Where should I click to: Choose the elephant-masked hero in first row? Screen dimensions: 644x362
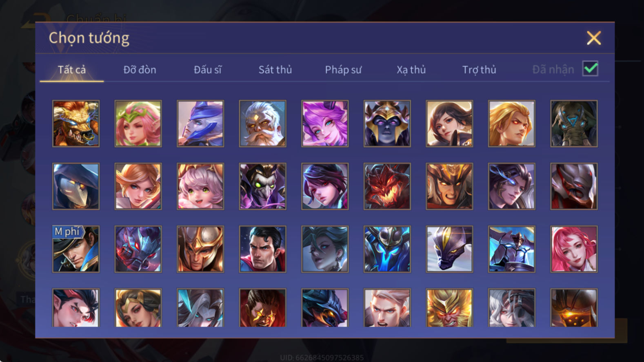point(574,124)
